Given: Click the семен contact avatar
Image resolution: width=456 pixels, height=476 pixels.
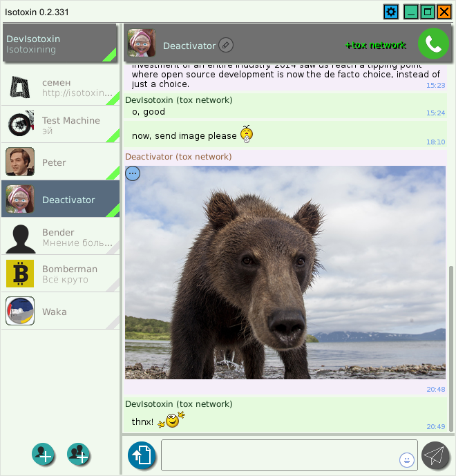Looking at the screenshot, I should tap(20, 88).
